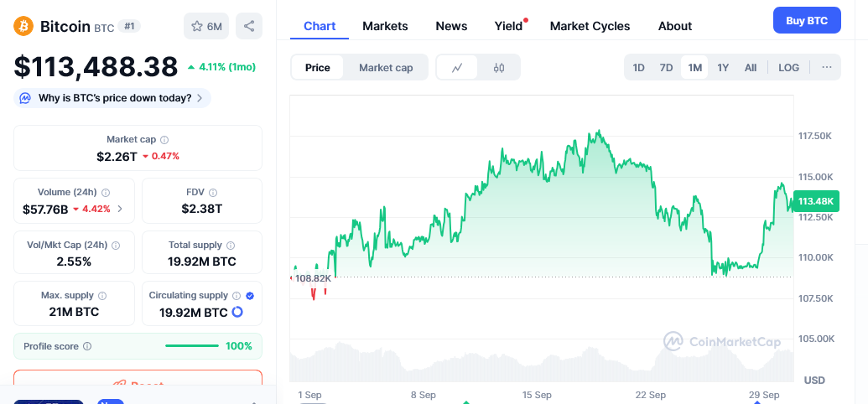The width and height of the screenshot is (868, 404).
Task: Toggle chart to Price view
Action: point(318,68)
